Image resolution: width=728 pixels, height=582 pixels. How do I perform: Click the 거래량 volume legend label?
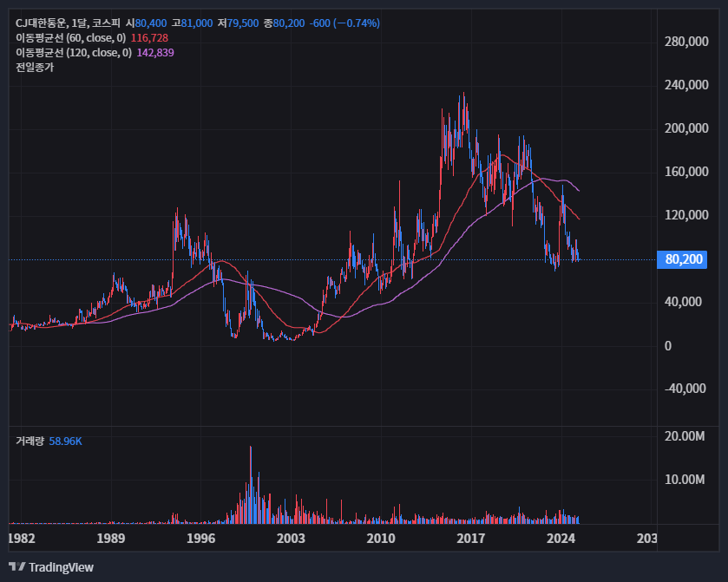tap(30, 441)
